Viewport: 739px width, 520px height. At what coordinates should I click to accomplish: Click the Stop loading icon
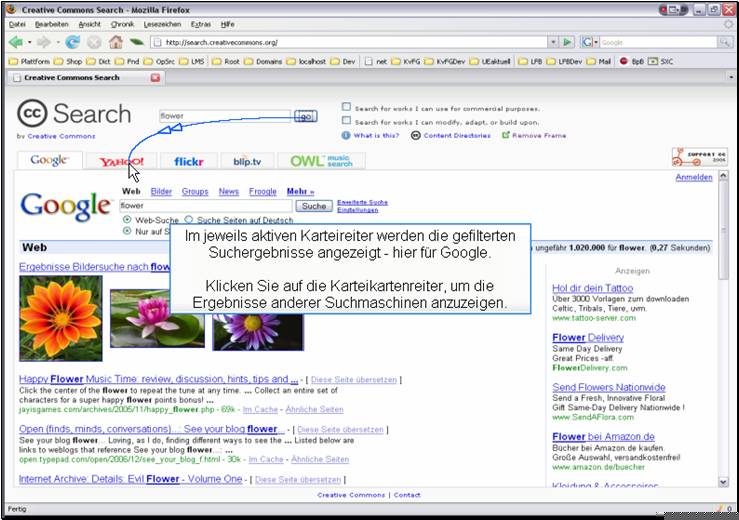pyautogui.click(x=94, y=42)
